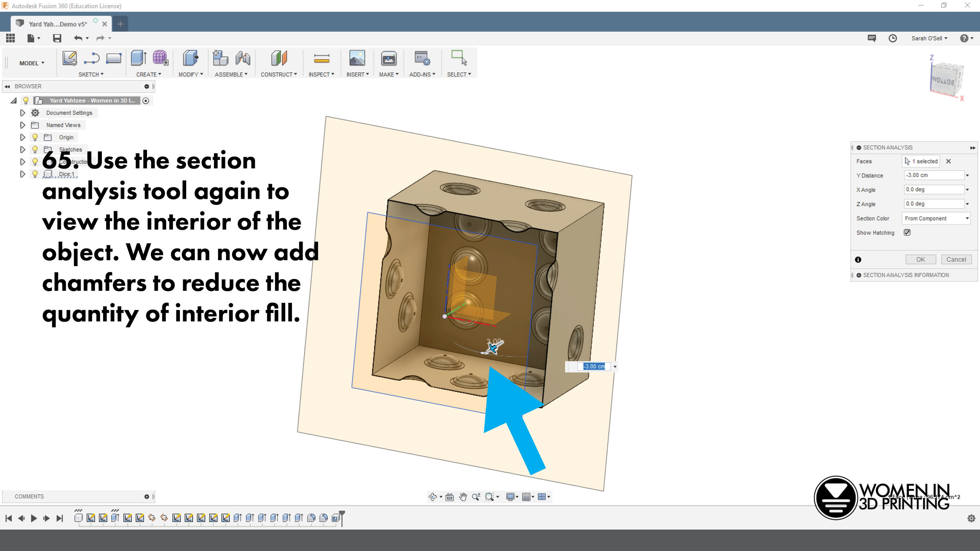Open the SKETCH menu

(91, 74)
